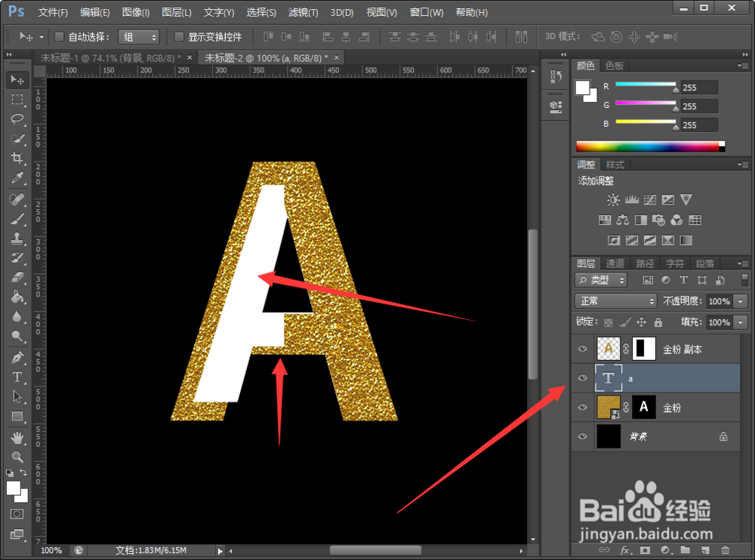Select the Hand tool
Screen dimensions: 755x560
(17, 438)
